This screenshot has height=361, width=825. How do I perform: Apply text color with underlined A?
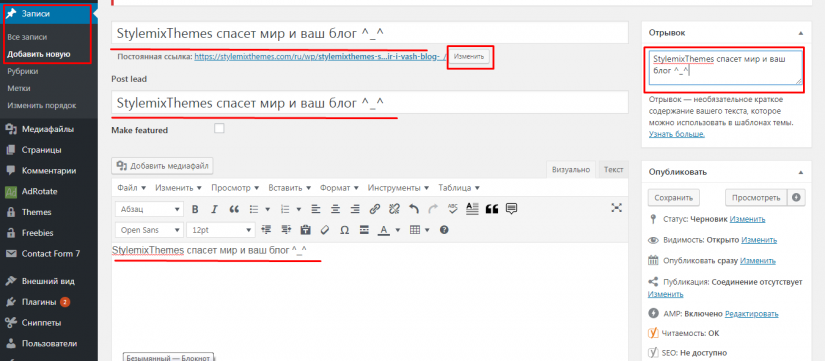point(384,230)
